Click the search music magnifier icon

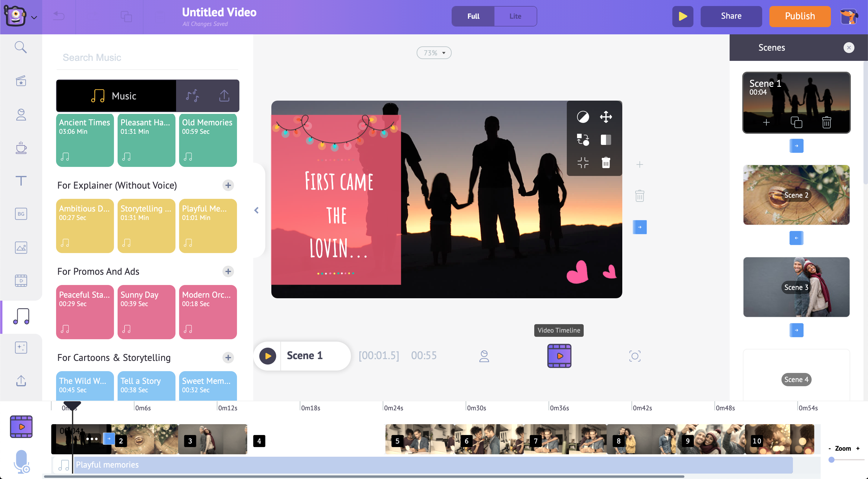[x=21, y=47]
